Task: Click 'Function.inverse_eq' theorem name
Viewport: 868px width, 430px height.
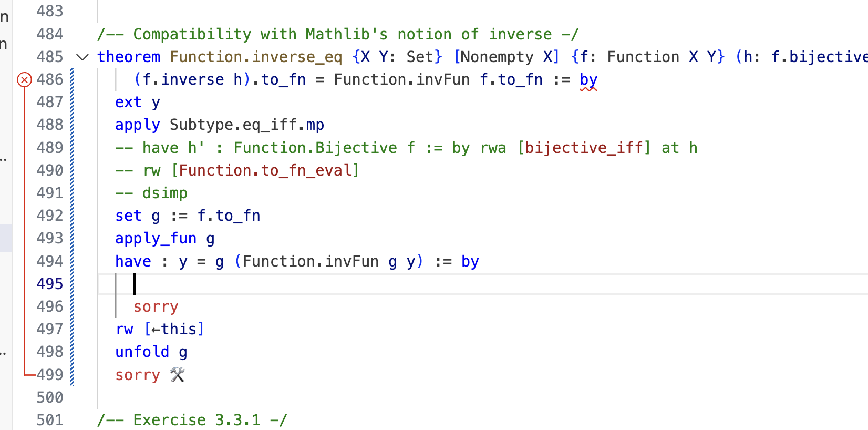Action: tap(256, 57)
